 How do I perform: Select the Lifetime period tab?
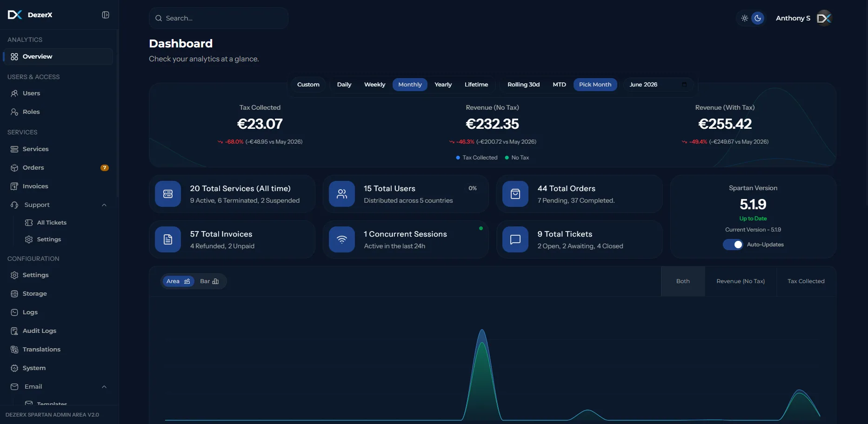click(x=476, y=85)
